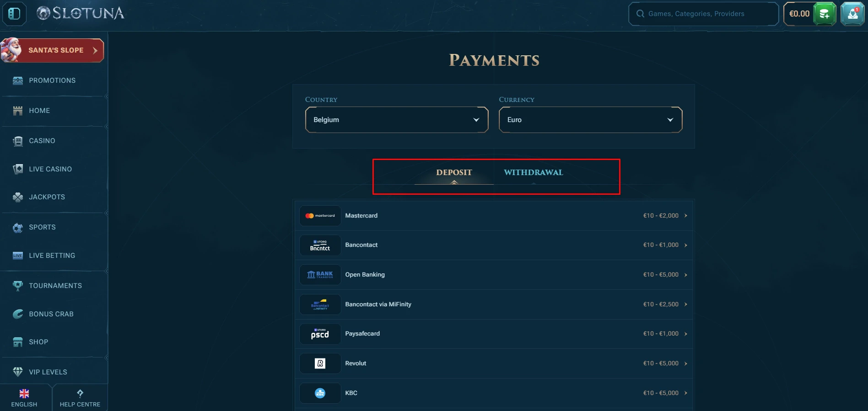
Task: Go to Live Casino in sidebar
Action: point(50,169)
